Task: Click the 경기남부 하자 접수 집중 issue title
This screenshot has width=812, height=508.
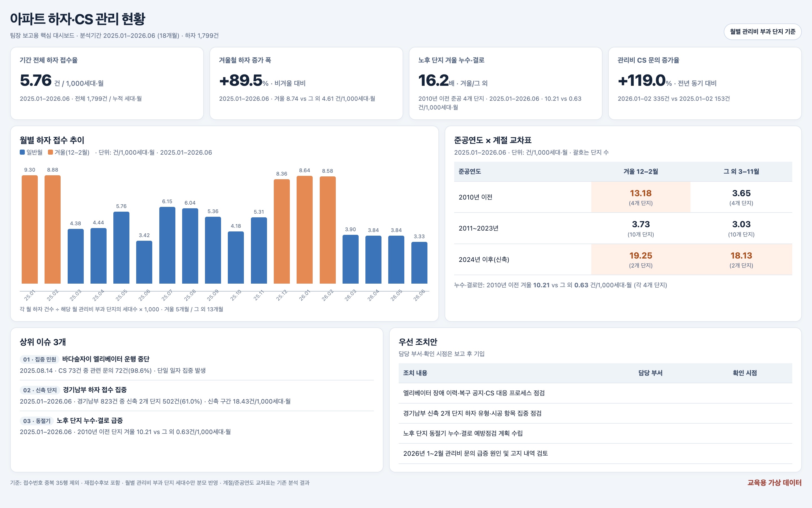Action: tap(95, 390)
